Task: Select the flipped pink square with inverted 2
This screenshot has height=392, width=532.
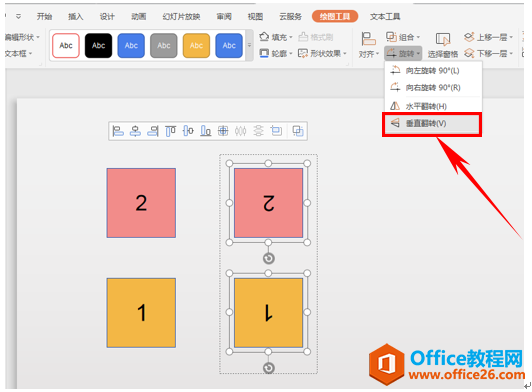Action: pos(268,203)
